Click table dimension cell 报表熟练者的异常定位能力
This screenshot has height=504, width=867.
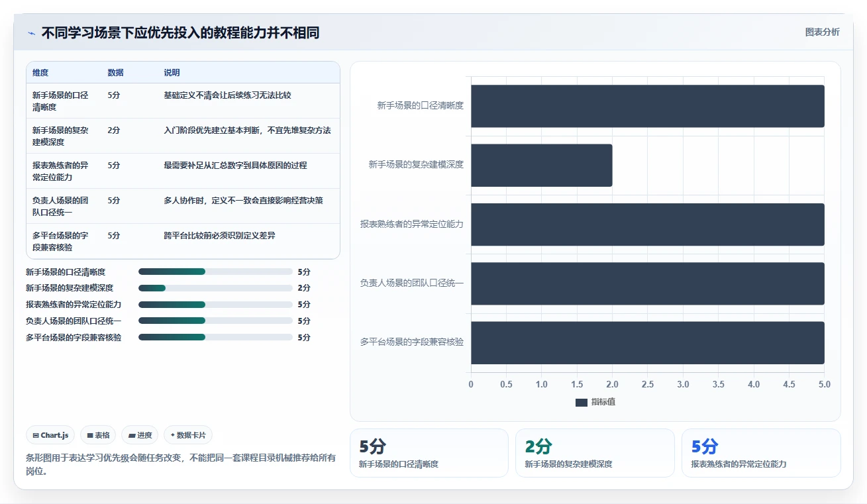point(60,172)
